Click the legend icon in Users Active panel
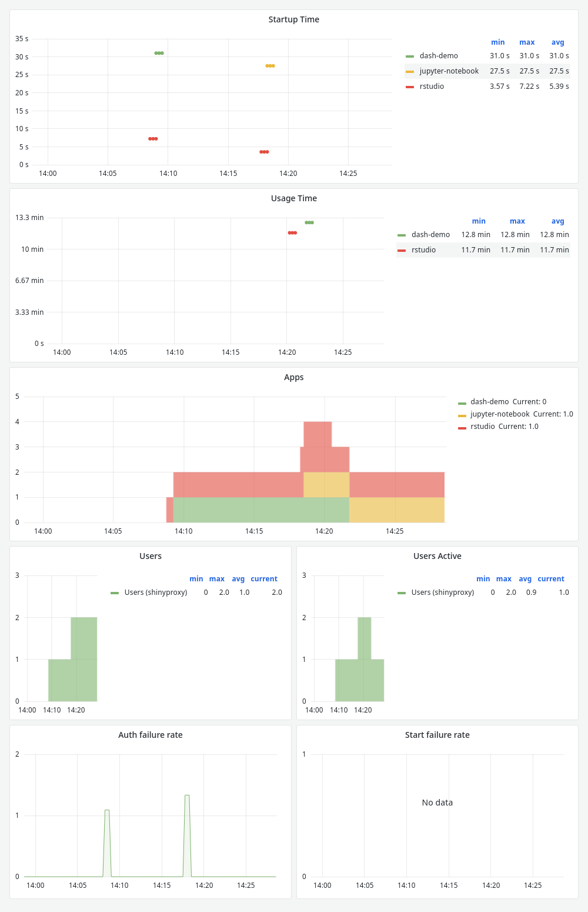 click(402, 593)
